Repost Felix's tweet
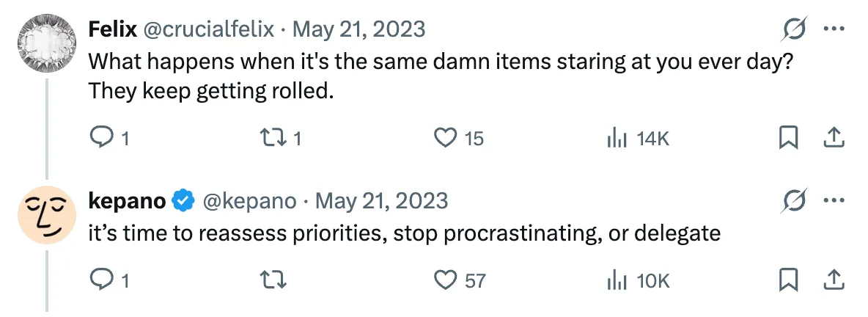868x317 pixels. (x=274, y=137)
